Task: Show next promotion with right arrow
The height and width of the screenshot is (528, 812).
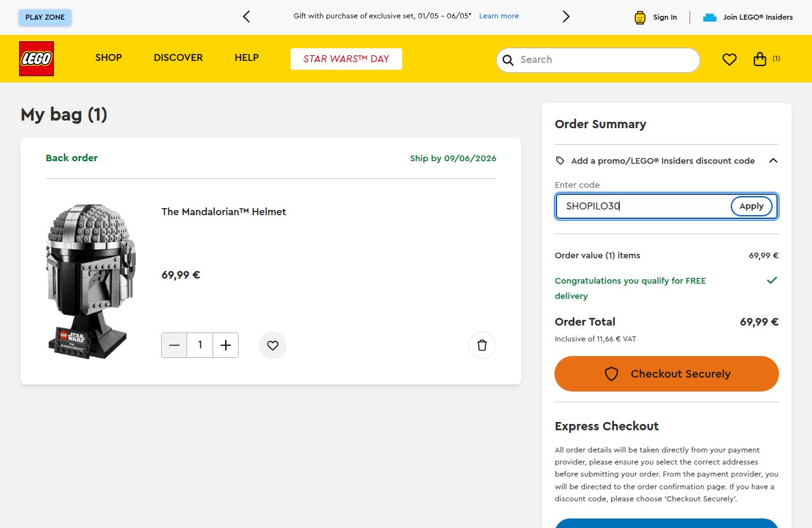Action: point(566,16)
